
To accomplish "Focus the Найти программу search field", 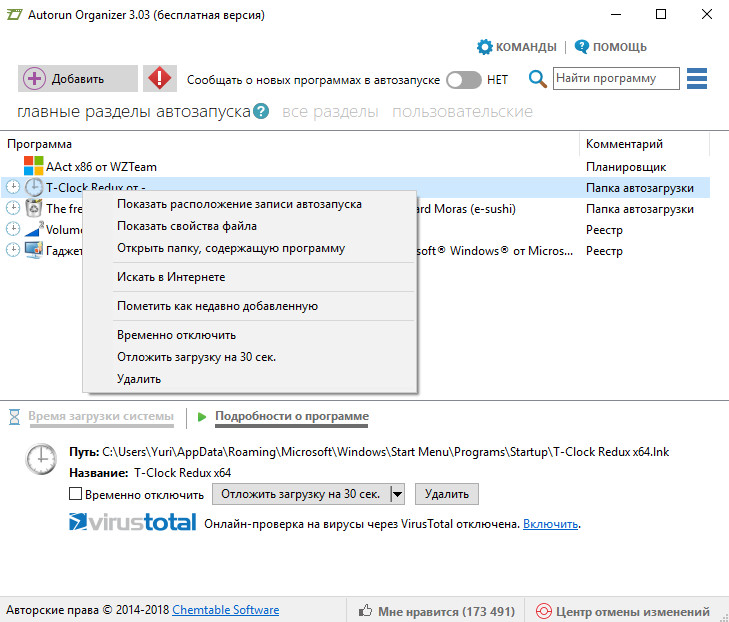I will pos(616,78).
